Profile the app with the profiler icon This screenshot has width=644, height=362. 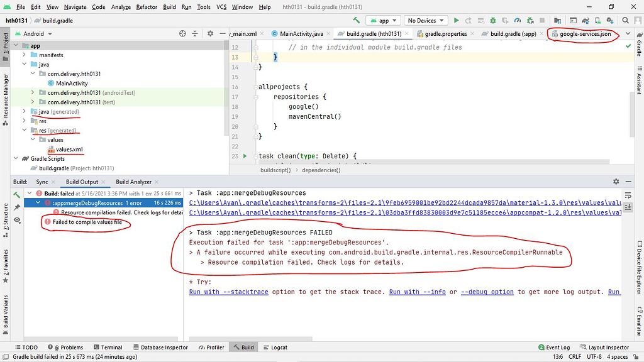pos(518,20)
